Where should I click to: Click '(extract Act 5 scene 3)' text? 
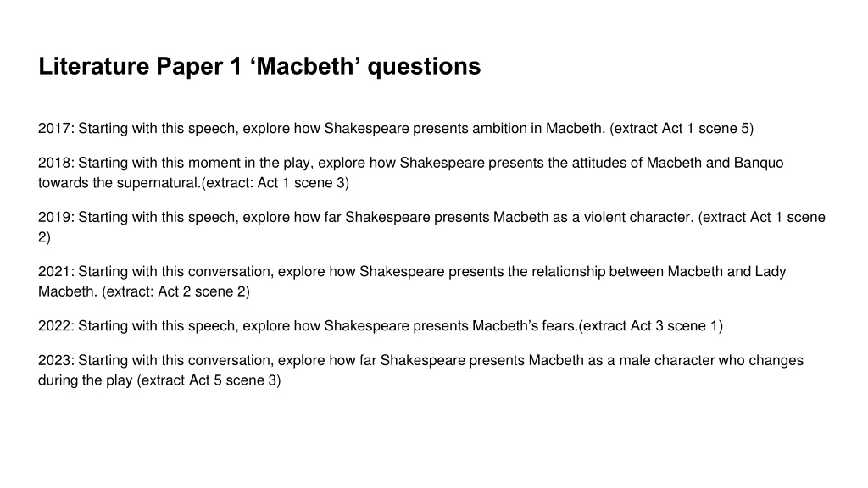click(209, 380)
